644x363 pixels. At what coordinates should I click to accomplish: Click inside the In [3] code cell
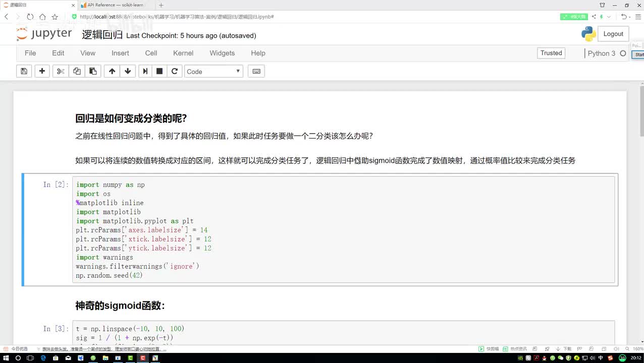[343, 333]
